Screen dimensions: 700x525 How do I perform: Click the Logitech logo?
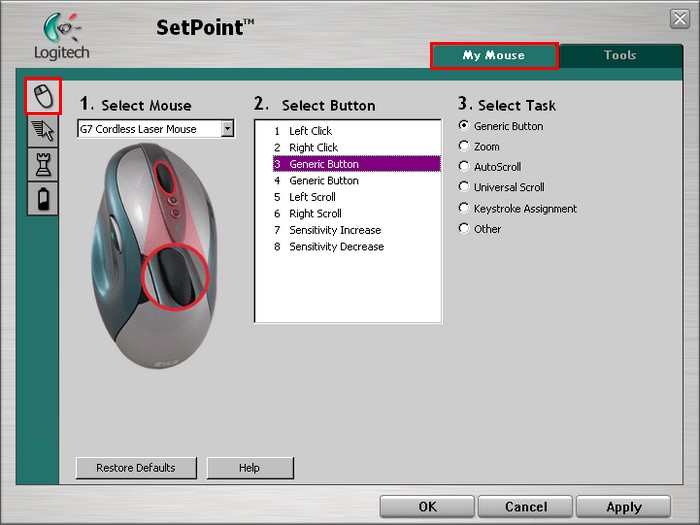click(x=62, y=37)
